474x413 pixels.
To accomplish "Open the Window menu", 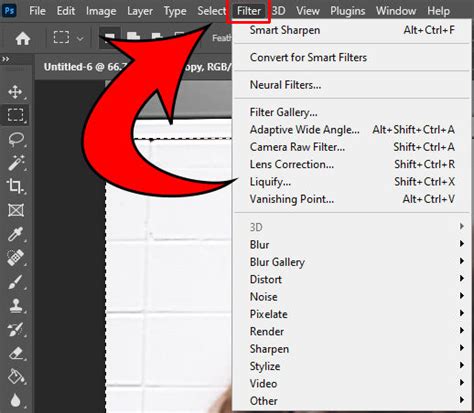I will click(396, 11).
